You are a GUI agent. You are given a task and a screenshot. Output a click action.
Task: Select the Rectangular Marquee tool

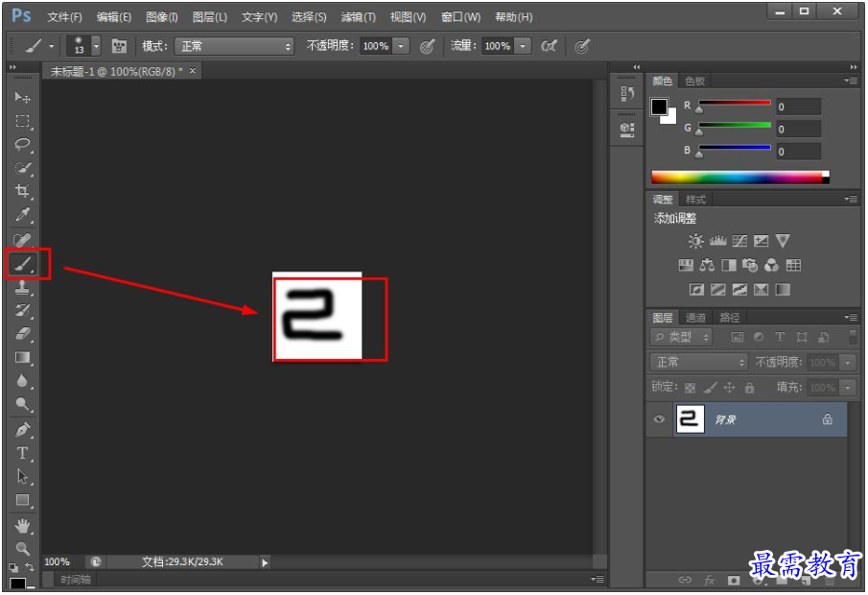[22, 121]
